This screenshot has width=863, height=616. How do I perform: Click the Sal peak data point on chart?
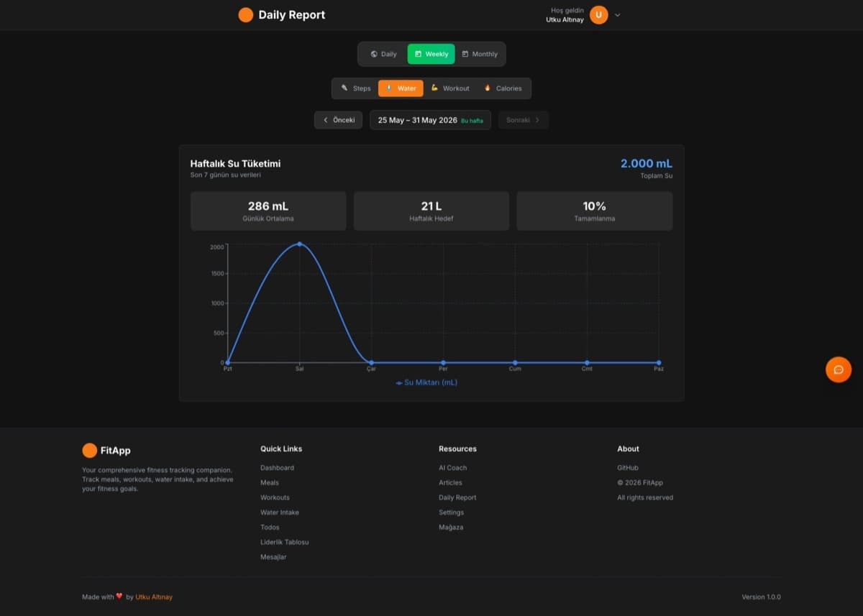(x=300, y=244)
